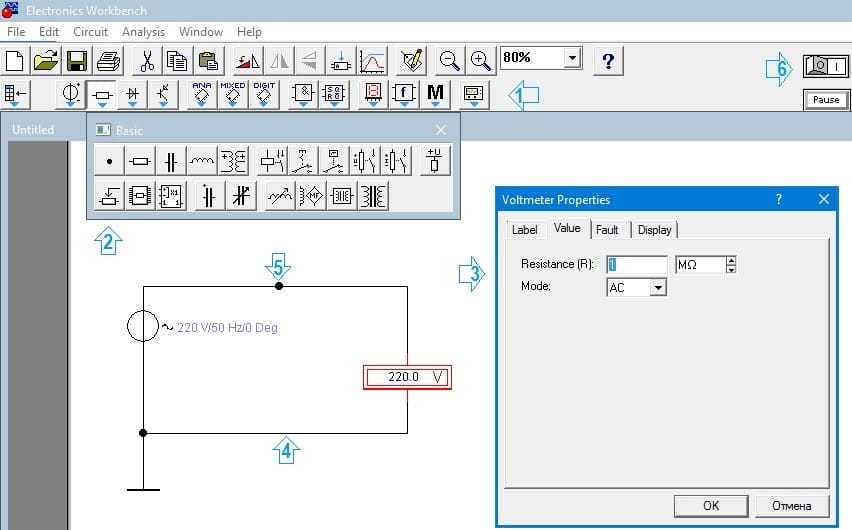Open the Analysis menu
Viewport: 852px width, 530px height.
pyautogui.click(x=143, y=32)
